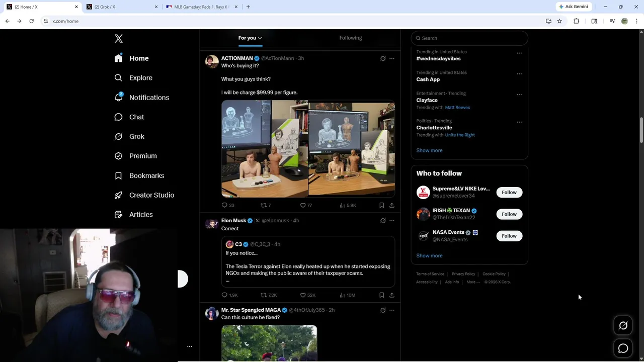This screenshot has width=644, height=362.
Task: Repost the ACTIONMAN post
Action: click(266, 205)
